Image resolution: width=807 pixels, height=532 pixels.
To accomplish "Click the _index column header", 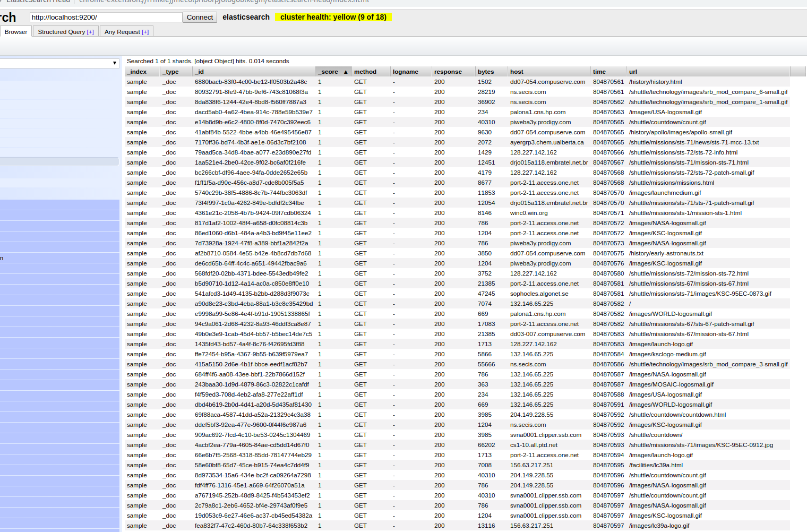I will (136, 72).
